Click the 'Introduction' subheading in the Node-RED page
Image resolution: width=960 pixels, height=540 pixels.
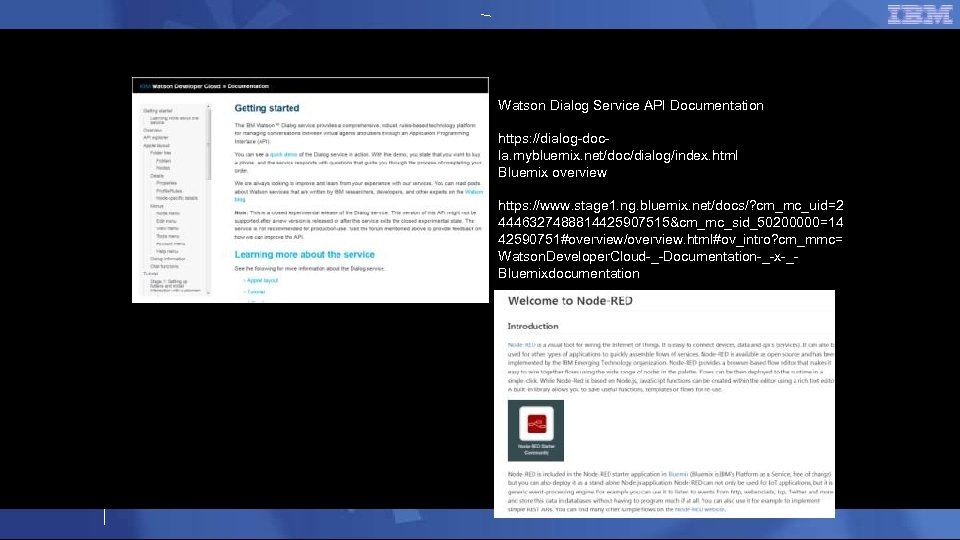click(x=533, y=326)
